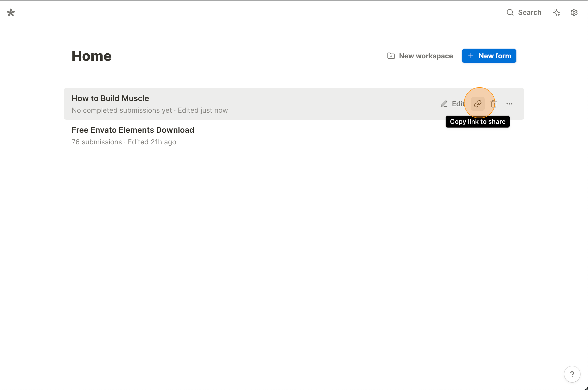Open the help question mark button
This screenshot has height=390, width=588.
pos(572,374)
